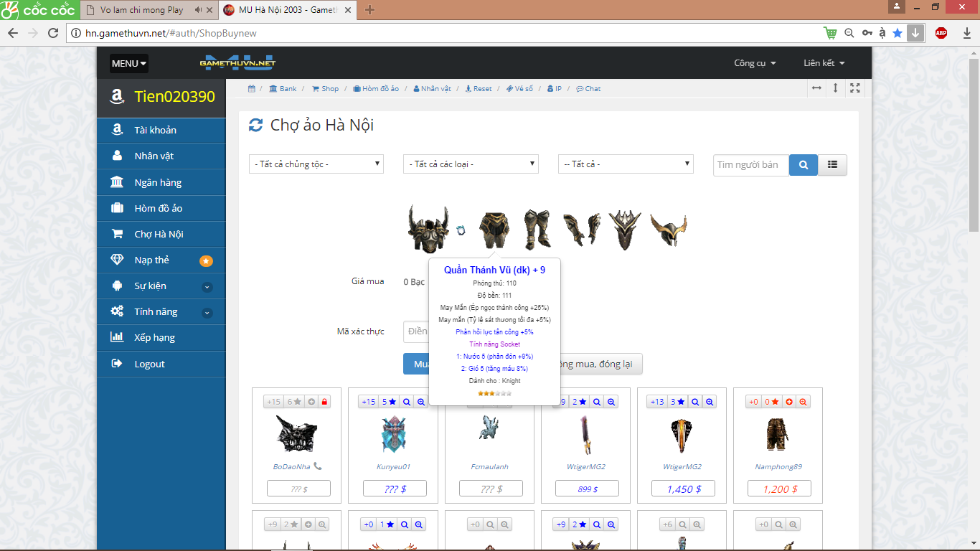Image resolution: width=980 pixels, height=551 pixels.
Task: Click the pants item image in the set row
Action: (493, 230)
